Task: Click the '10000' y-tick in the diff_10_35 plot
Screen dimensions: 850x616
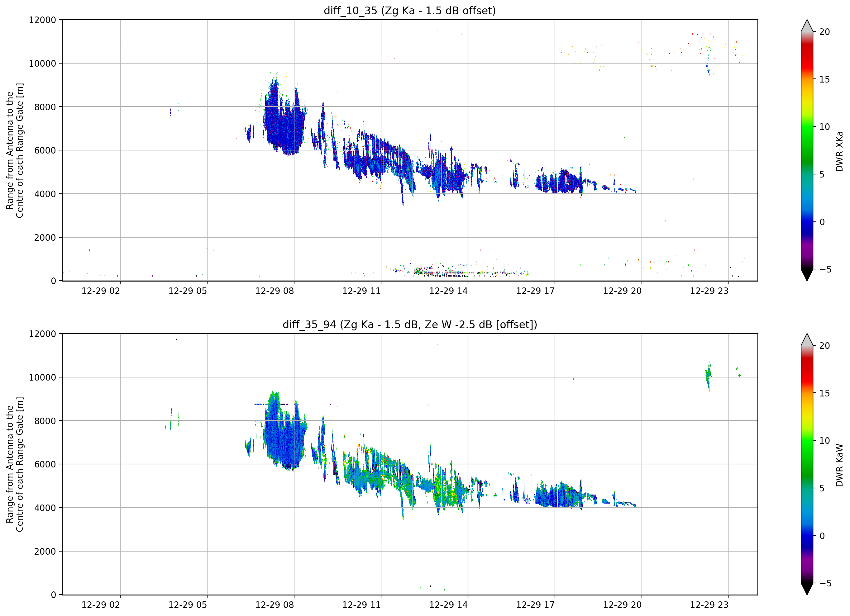Action: click(x=42, y=64)
